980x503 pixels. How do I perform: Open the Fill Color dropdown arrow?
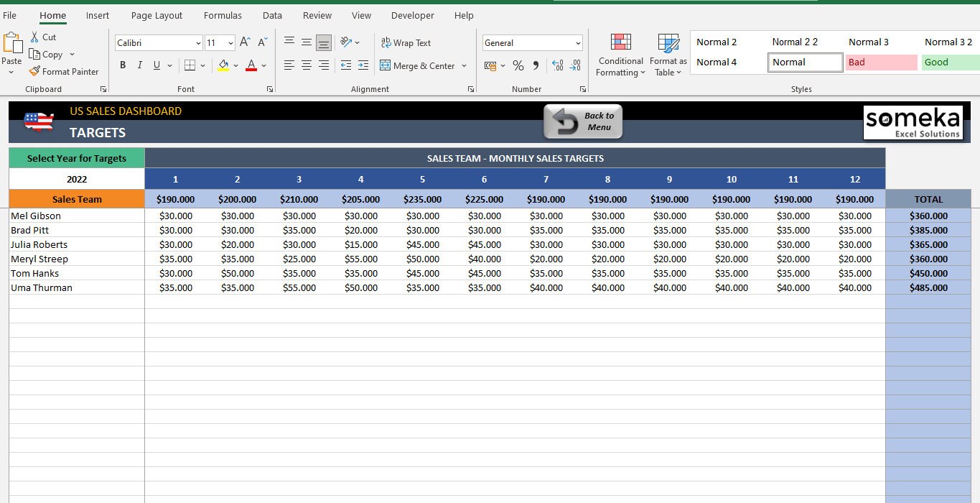pyautogui.click(x=235, y=65)
